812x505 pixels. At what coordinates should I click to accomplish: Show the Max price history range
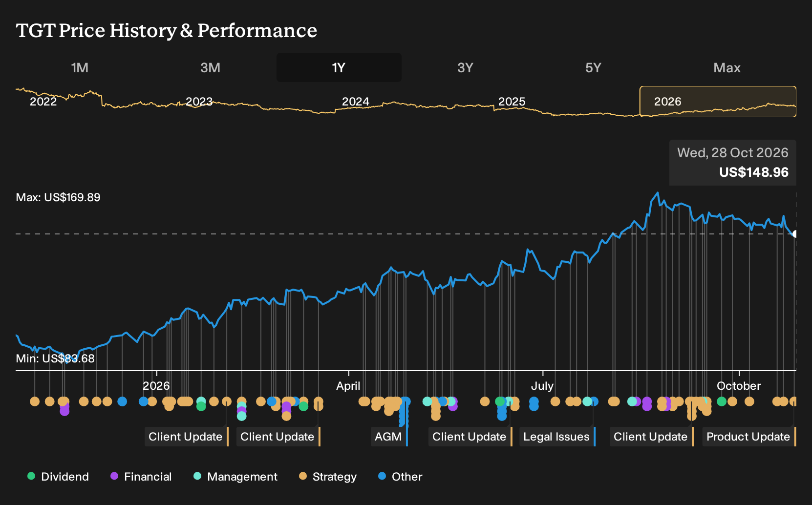727,67
